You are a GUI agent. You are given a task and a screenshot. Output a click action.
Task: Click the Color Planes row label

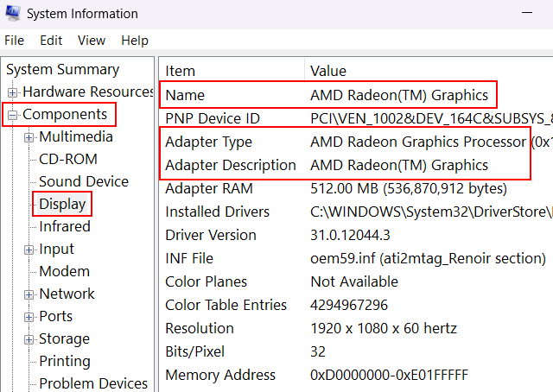tap(207, 281)
